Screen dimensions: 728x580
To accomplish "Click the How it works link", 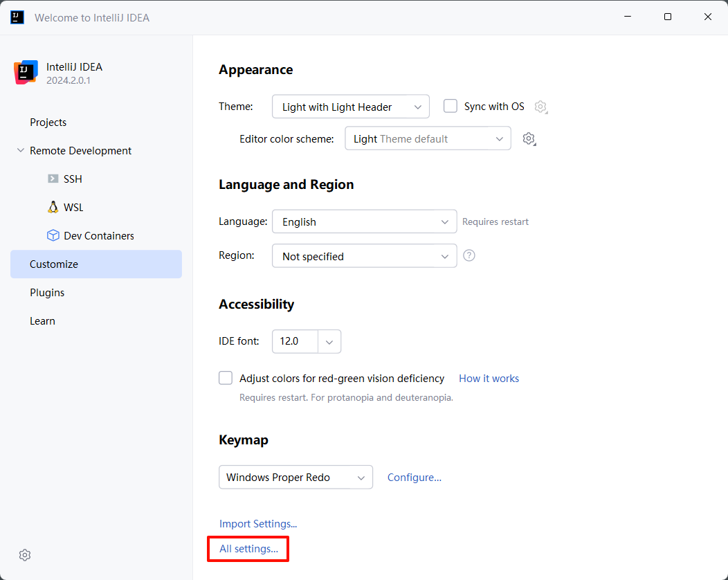I will [x=489, y=379].
